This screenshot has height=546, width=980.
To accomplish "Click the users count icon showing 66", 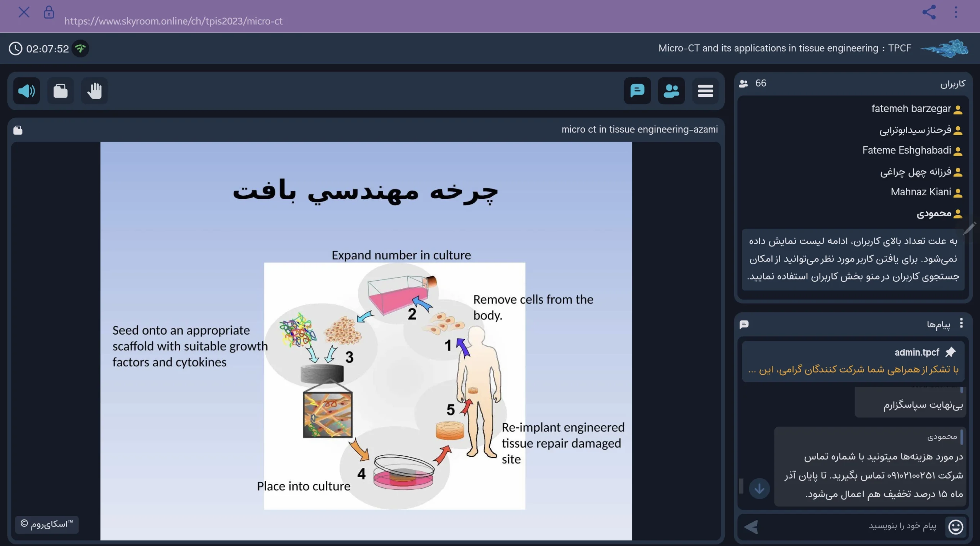I will pos(743,83).
